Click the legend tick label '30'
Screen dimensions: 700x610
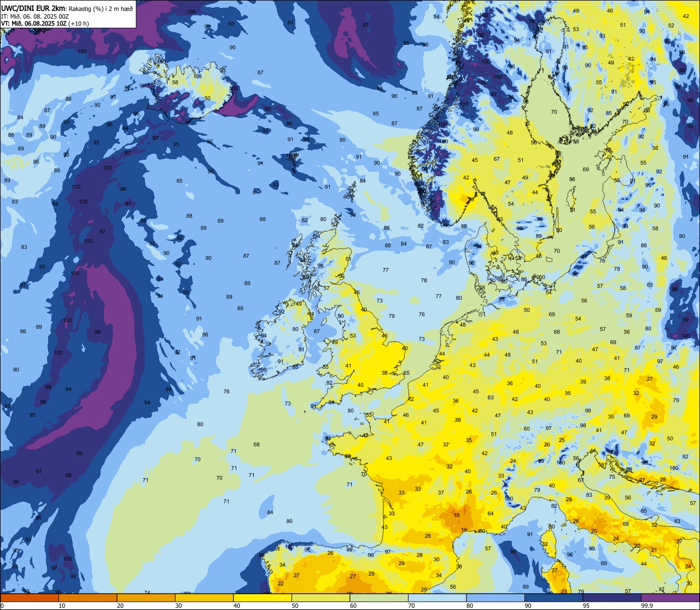tap(178, 606)
